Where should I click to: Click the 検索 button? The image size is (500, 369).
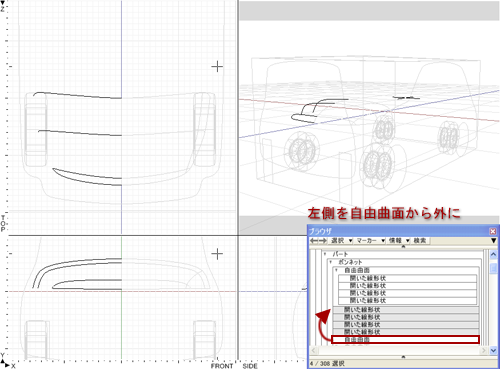(419, 240)
